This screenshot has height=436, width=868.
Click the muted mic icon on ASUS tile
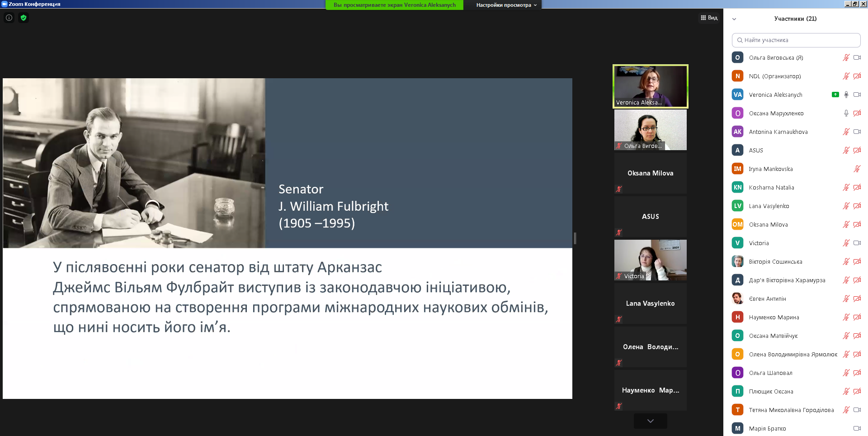[x=619, y=232]
